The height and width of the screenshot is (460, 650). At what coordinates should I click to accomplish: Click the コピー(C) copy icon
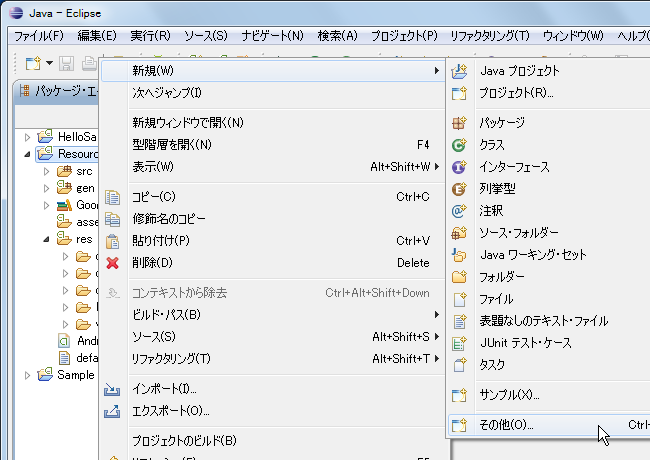112,197
